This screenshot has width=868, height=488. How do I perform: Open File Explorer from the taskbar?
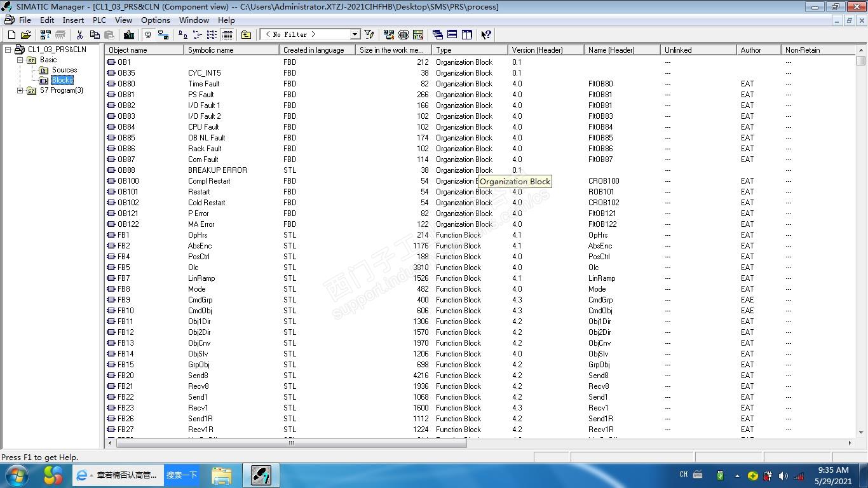coord(222,475)
